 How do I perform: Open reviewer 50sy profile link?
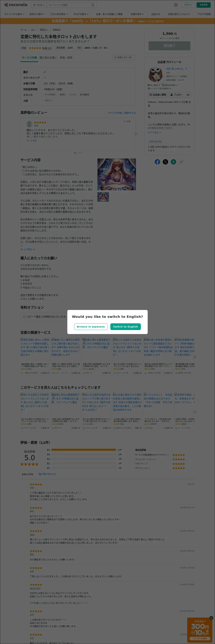[32, 535]
